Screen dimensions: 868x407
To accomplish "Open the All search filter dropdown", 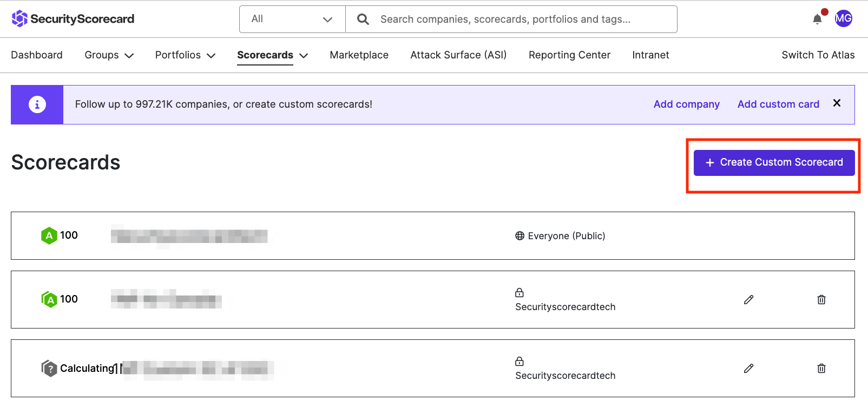I will coord(292,19).
